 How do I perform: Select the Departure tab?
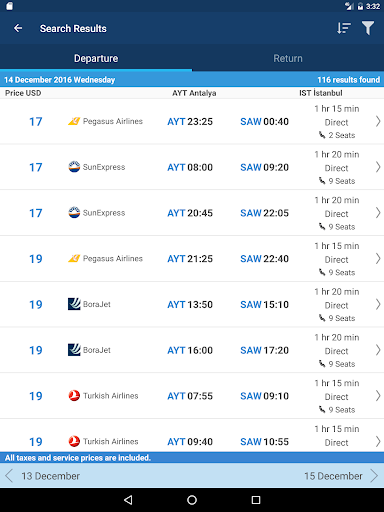[96, 58]
